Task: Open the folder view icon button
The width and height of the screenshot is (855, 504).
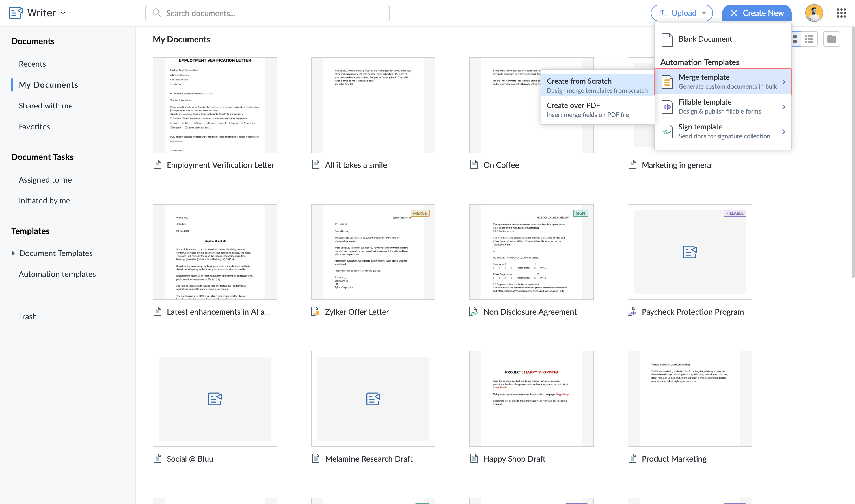Action: tap(832, 39)
